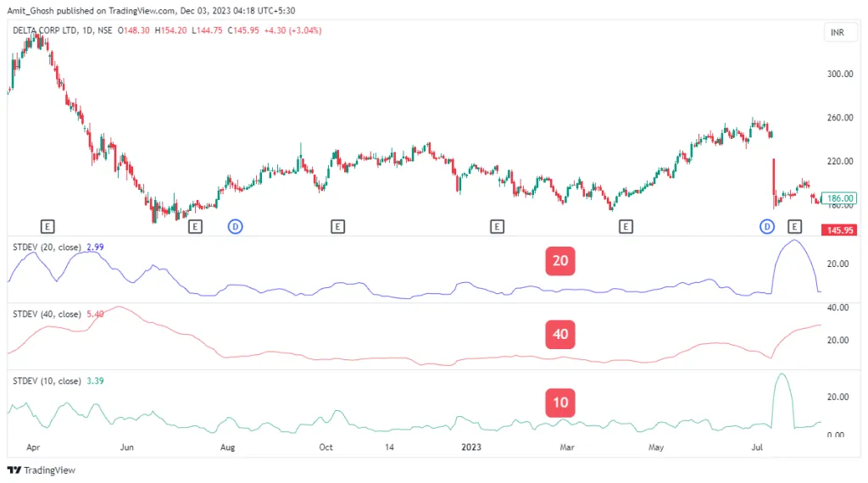Click the red 40 badge
868x483 pixels.
559,334
